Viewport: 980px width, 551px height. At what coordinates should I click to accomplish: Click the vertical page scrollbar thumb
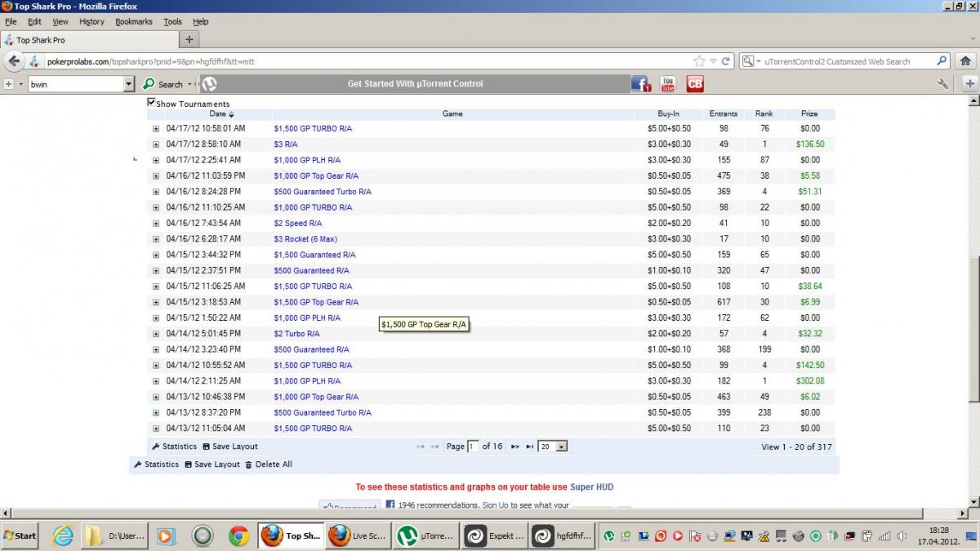973,330
